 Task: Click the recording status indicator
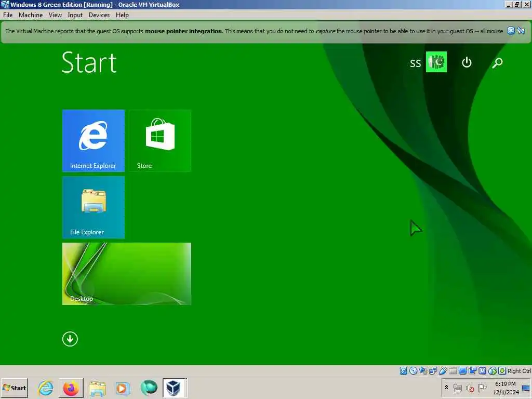pyautogui.click(x=472, y=371)
